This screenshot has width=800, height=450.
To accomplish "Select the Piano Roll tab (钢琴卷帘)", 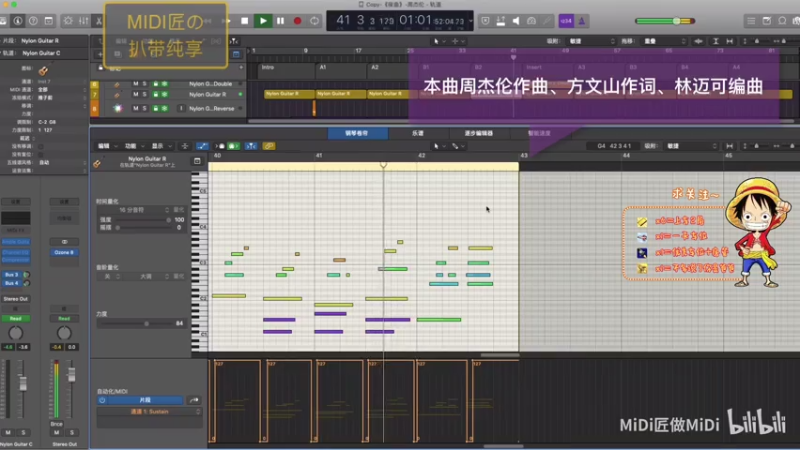I will point(357,133).
